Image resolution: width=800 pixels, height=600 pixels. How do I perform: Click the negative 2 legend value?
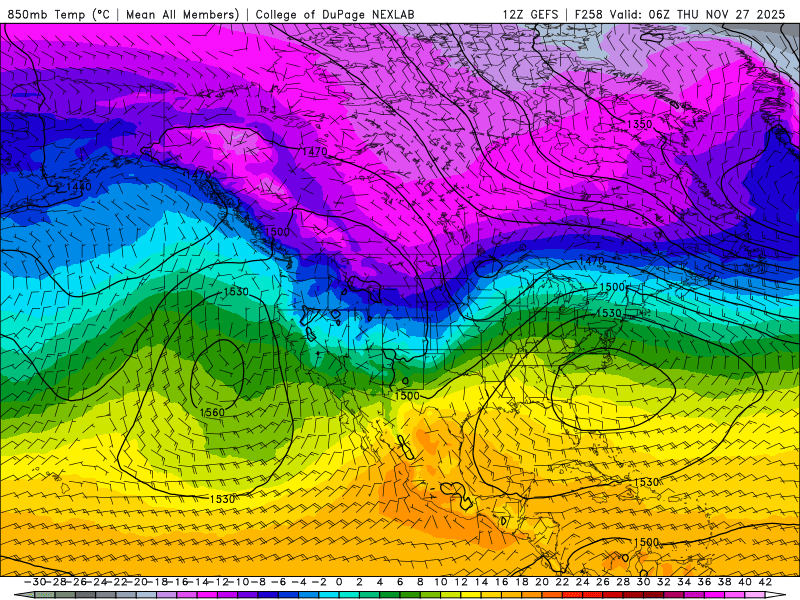(319, 582)
